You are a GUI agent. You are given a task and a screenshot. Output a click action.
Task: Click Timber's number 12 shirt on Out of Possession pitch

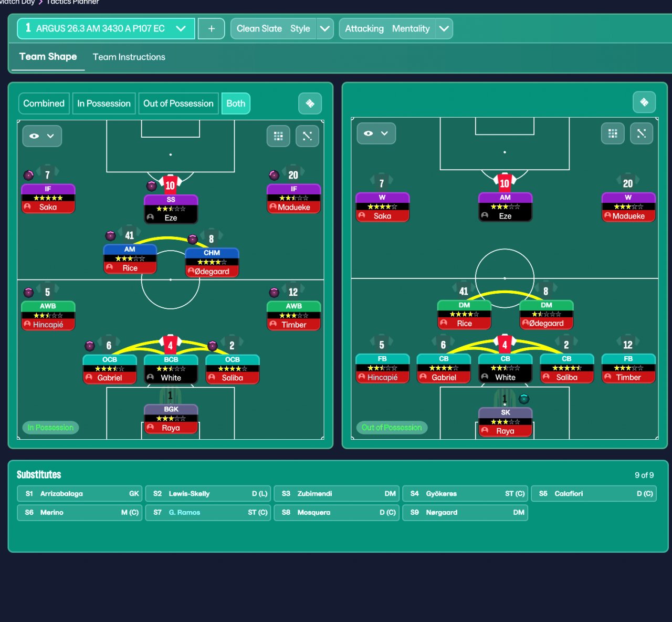628,345
